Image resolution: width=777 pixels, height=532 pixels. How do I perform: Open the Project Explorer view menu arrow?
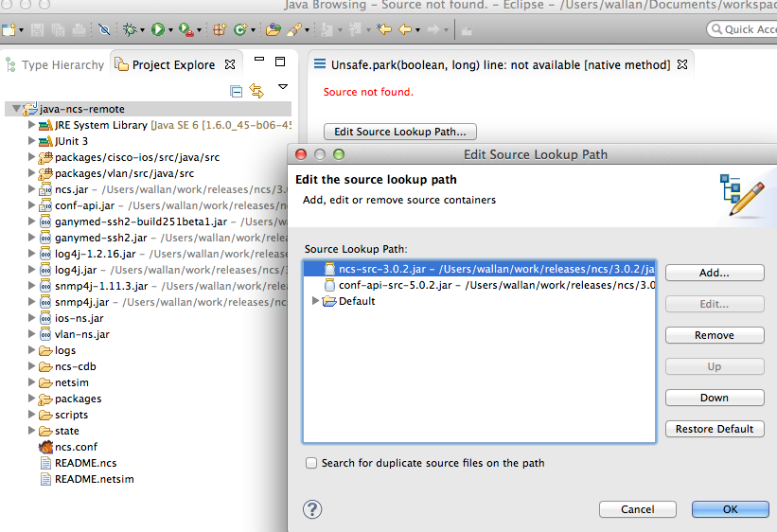[x=282, y=88]
